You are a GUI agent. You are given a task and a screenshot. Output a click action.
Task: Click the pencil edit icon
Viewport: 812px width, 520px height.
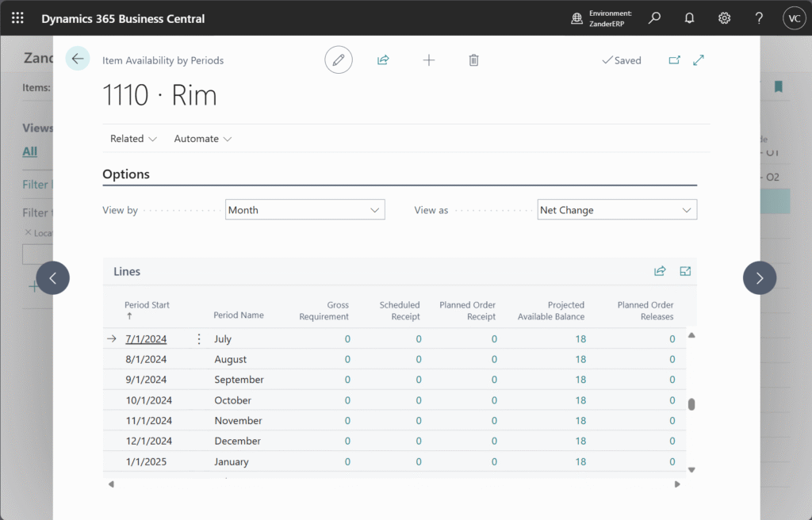339,59
